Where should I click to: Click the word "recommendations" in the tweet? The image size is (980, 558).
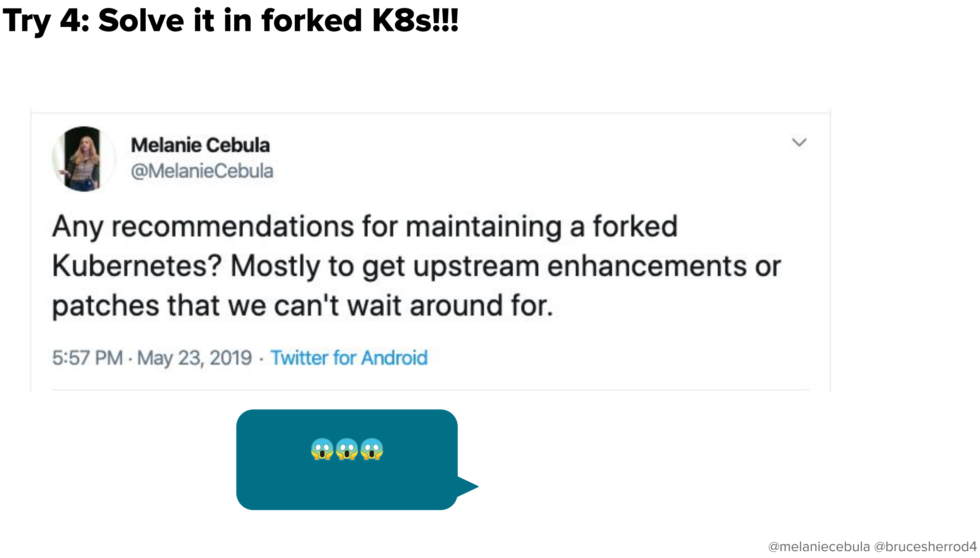(x=233, y=226)
